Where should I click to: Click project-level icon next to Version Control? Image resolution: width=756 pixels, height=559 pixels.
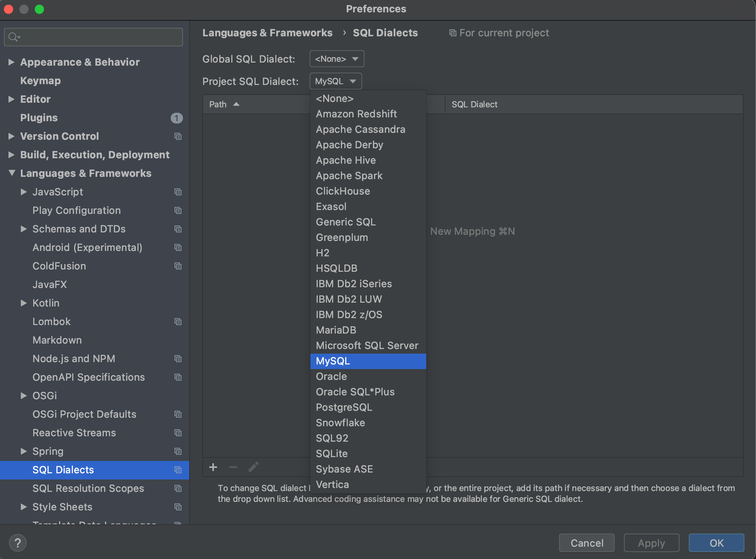178,136
